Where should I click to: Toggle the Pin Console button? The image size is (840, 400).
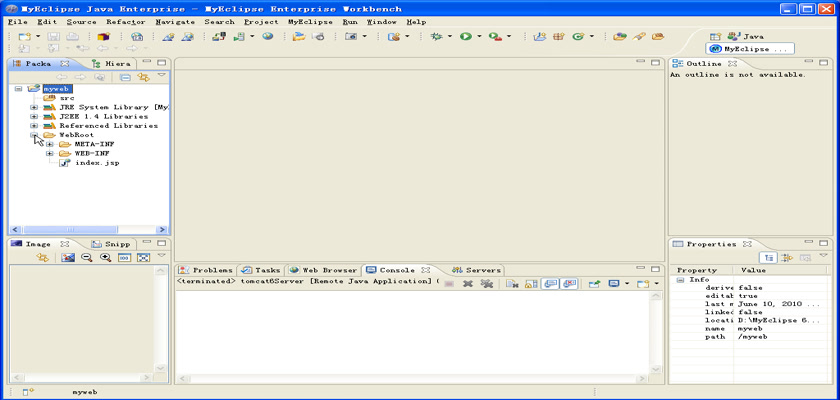click(594, 284)
